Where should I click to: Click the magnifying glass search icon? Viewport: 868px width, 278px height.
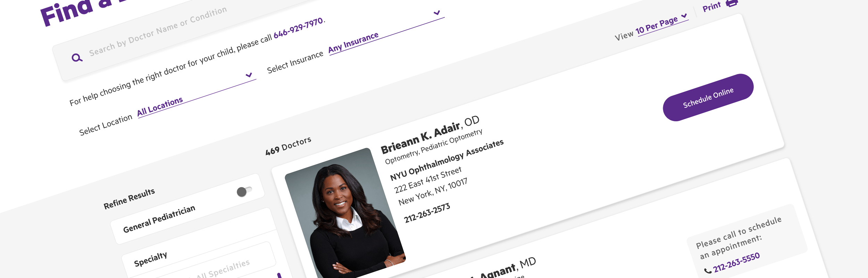77,58
